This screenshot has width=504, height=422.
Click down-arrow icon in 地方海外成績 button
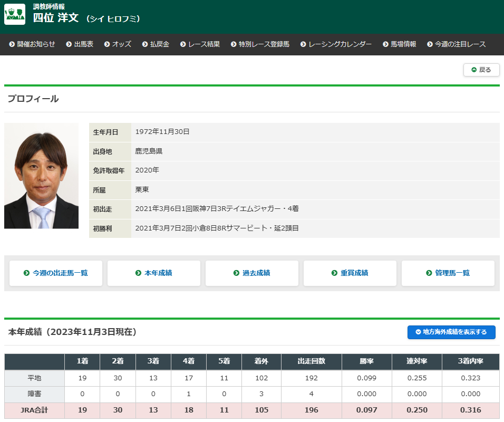(418, 332)
